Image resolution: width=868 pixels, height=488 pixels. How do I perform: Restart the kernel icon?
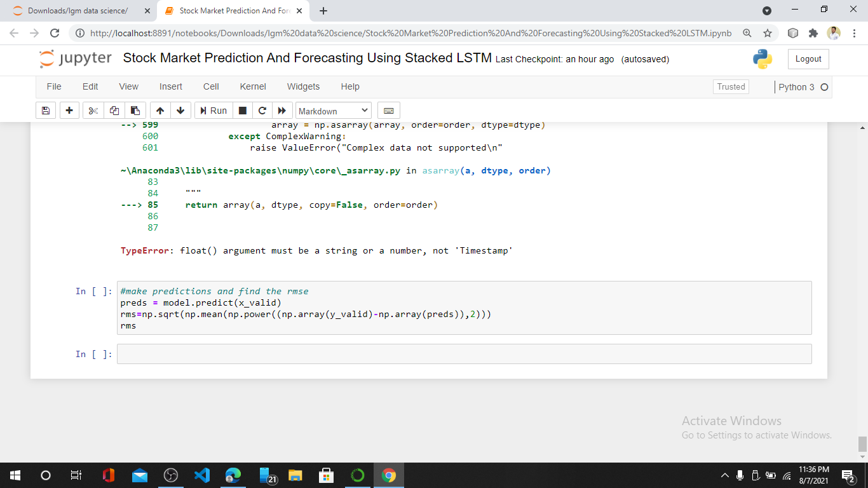click(x=262, y=111)
